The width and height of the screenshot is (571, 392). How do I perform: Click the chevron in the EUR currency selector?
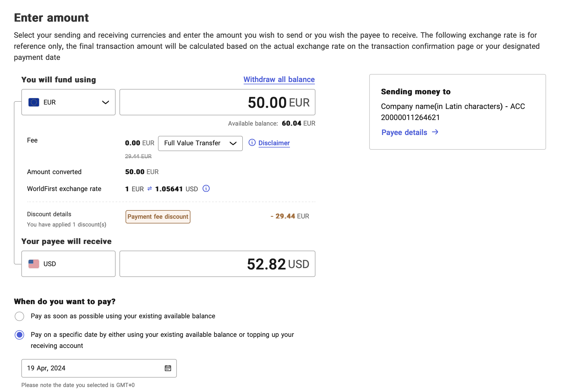pos(105,102)
